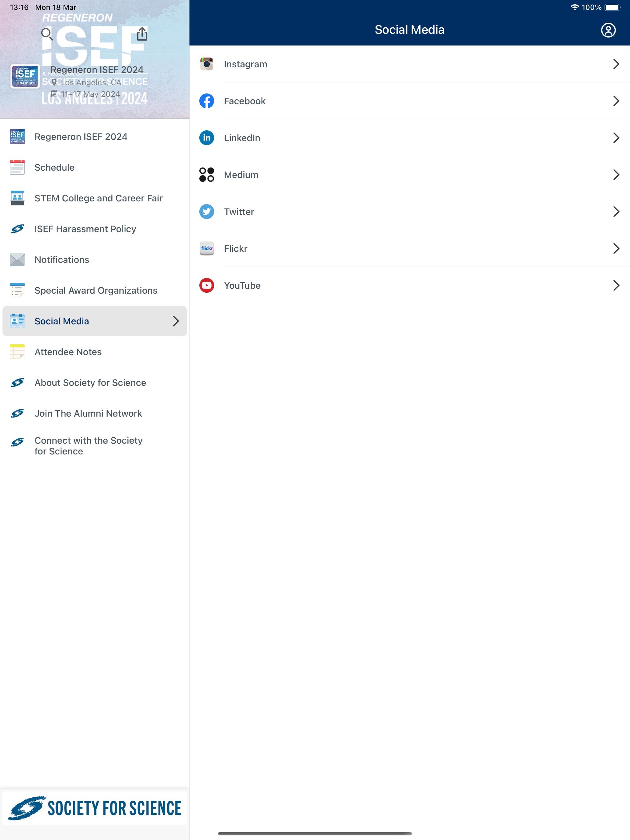Open the Twitter social media link
This screenshot has width=630, height=840.
pos(410,212)
